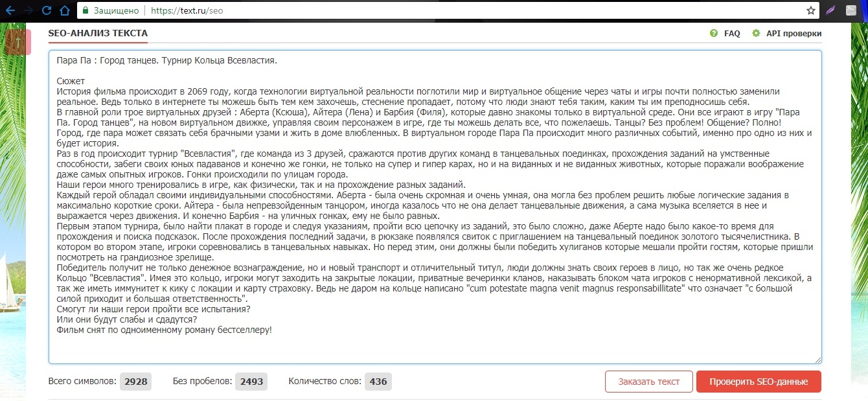Click the text area resize handle corner

point(818,360)
